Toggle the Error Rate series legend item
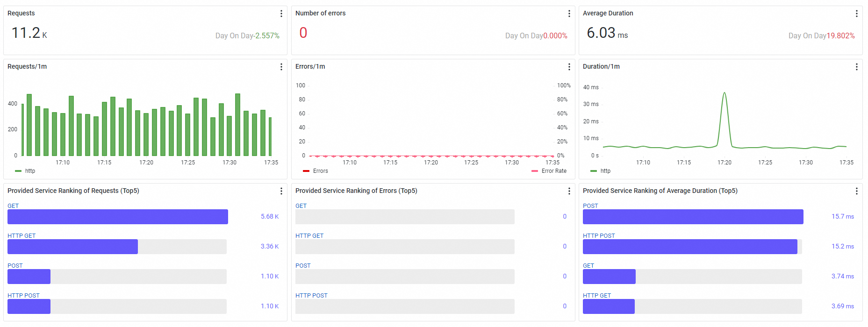 tap(549, 171)
